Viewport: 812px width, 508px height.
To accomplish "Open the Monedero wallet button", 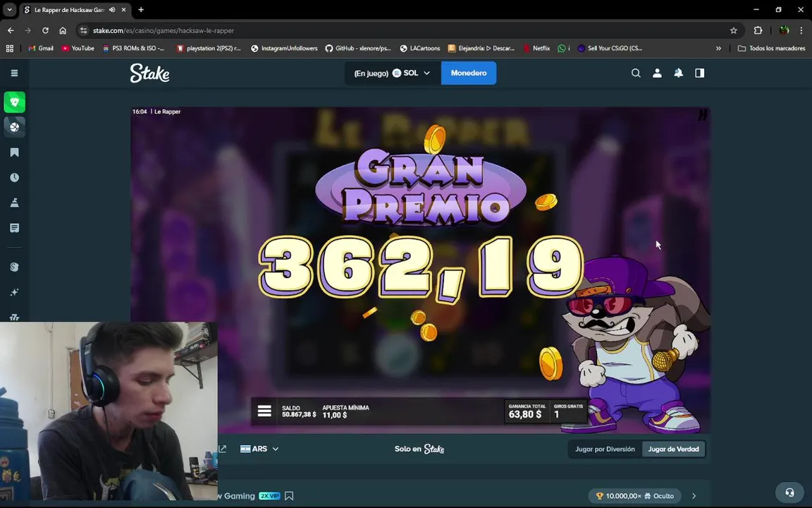I will click(x=469, y=73).
